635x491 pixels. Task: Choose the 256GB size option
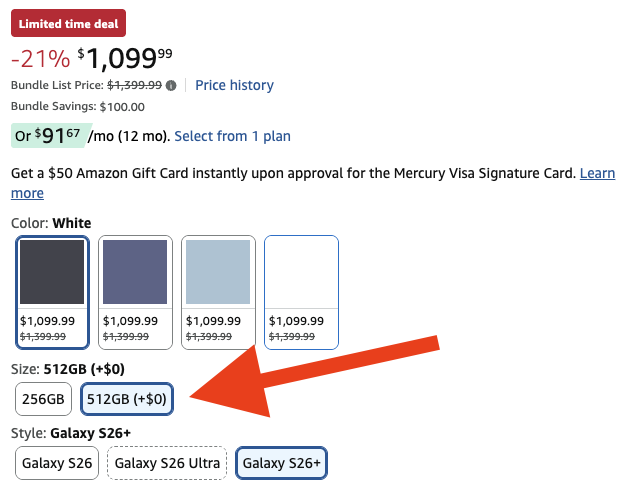(44, 399)
